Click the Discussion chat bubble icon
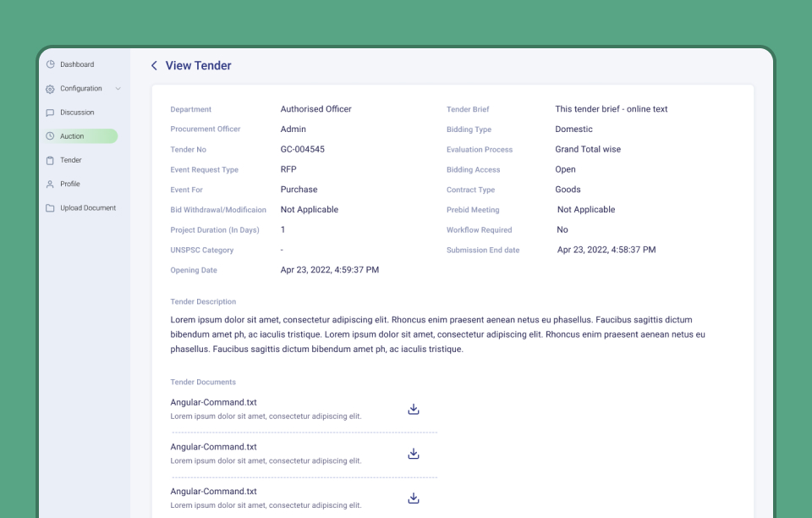Image resolution: width=812 pixels, height=518 pixels. [50, 113]
